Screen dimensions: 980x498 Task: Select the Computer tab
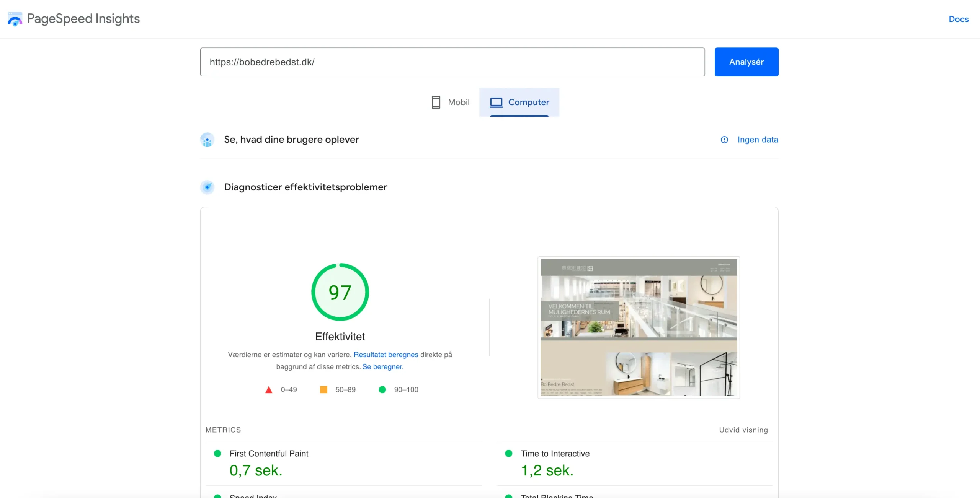click(519, 102)
